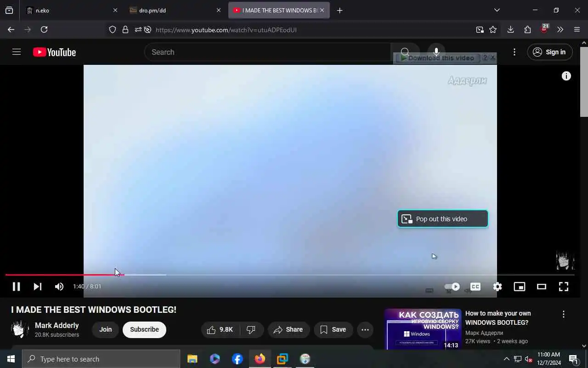Click the Join button
The height and width of the screenshot is (368, 588).
pos(106,329)
